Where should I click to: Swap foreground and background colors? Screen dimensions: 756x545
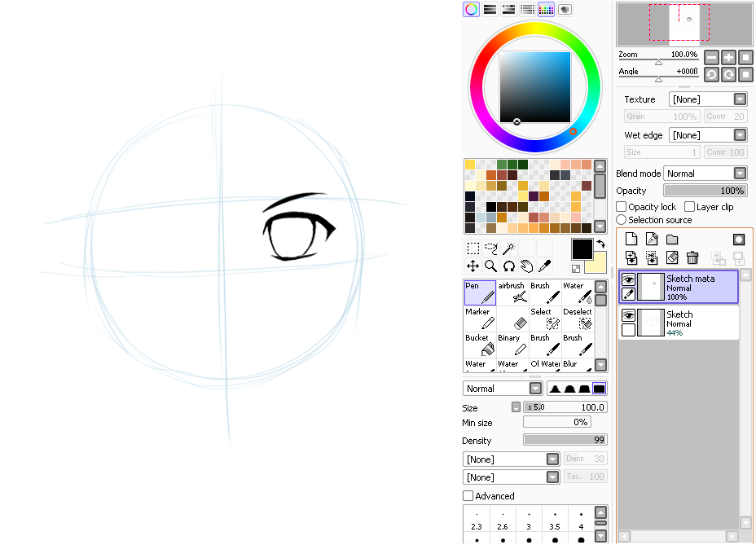click(600, 244)
